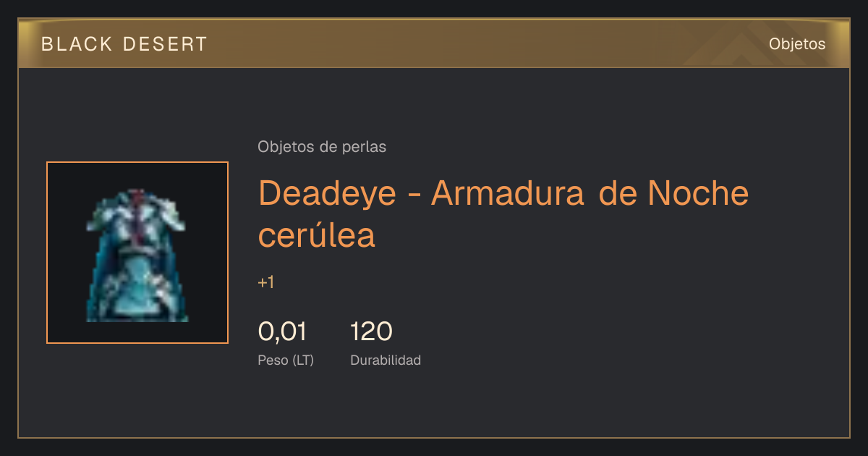Click the armor icon's teal lower skirt
Image resolution: width=868 pixels, height=456 pixels.
[137, 290]
